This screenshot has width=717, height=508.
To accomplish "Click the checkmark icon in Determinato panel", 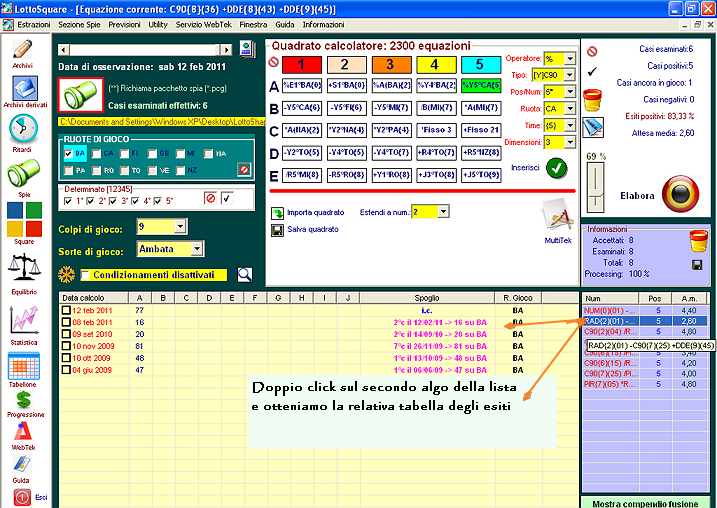I will point(227,198).
